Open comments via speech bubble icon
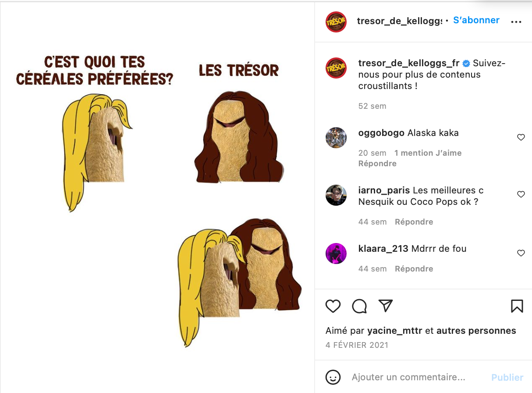The height and width of the screenshot is (393, 532). pos(359,306)
